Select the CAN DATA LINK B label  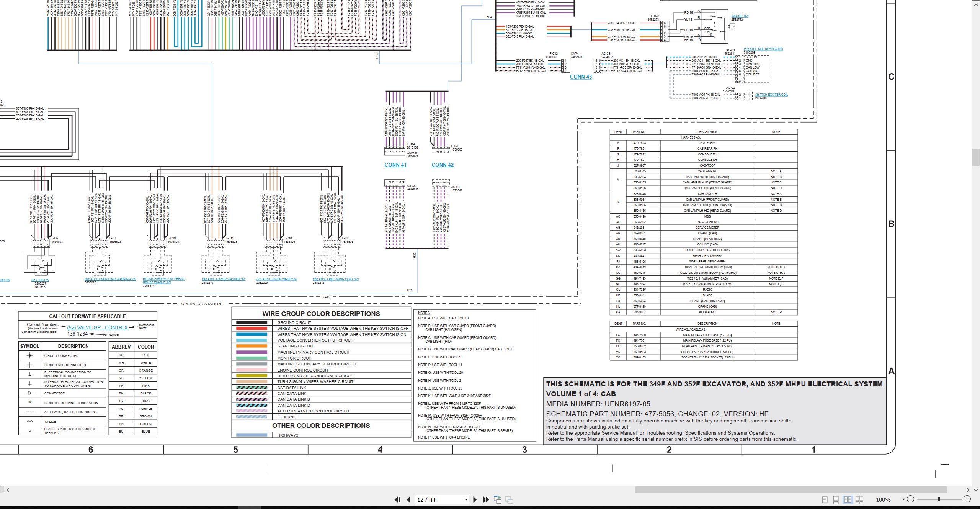pos(294,399)
